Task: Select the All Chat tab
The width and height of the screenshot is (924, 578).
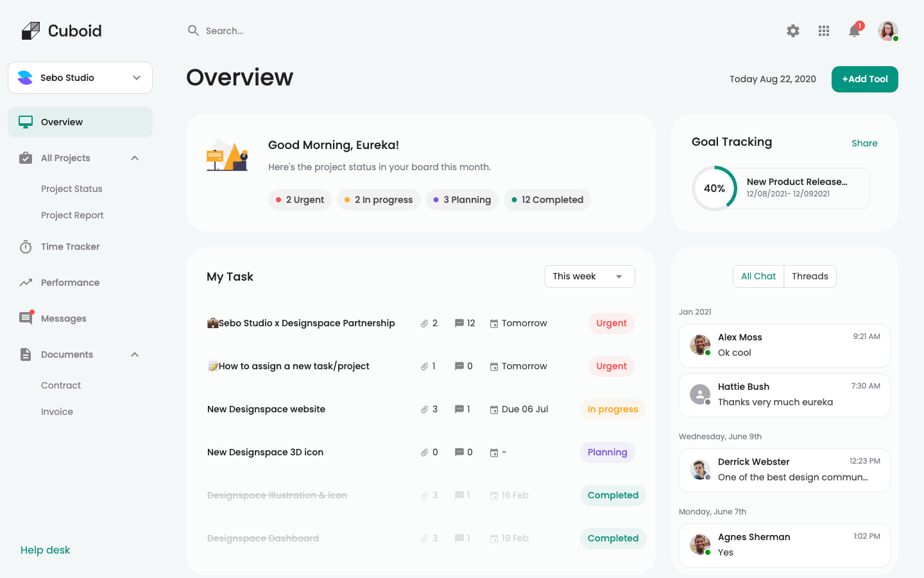Action: click(758, 277)
